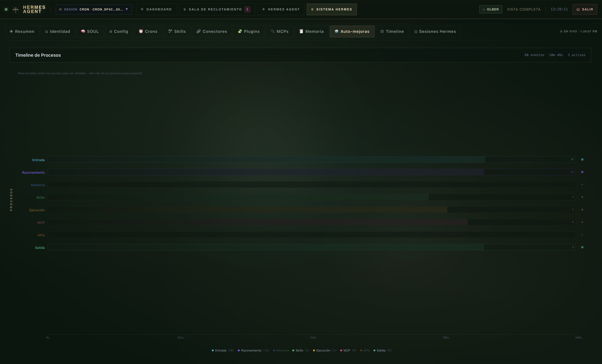Click the Entrada status dot at row end
Screen dimensions: 602x364
(x=582, y=159)
